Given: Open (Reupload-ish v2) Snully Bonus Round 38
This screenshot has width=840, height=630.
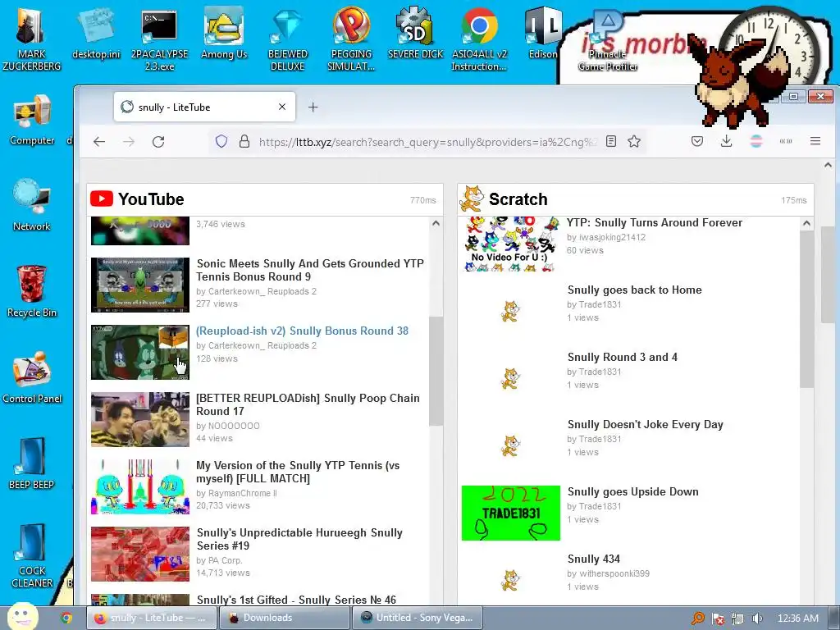Looking at the screenshot, I should (x=302, y=331).
